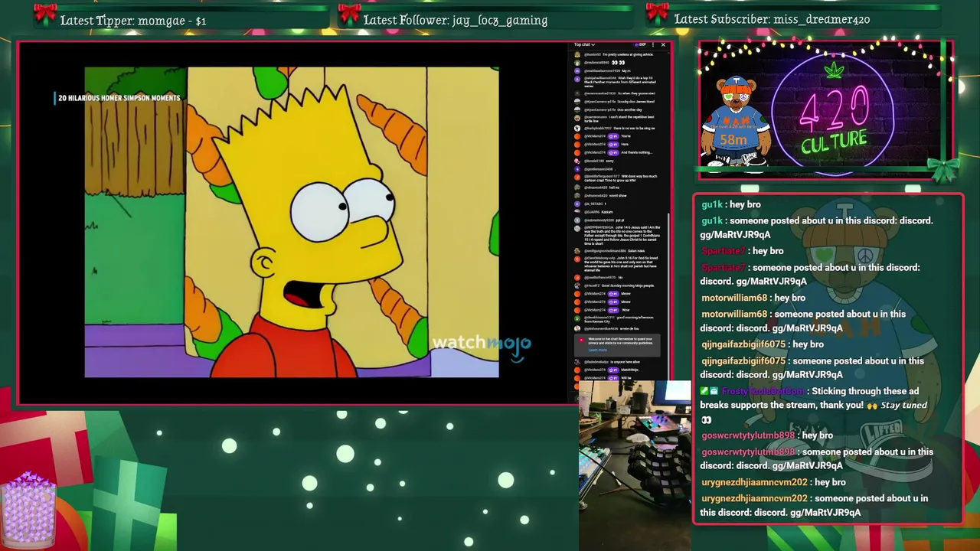The width and height of the screenshot is (980, 551).
Task: Click member badge beside 'MatchMojo' message
Action: click(613, 370)
